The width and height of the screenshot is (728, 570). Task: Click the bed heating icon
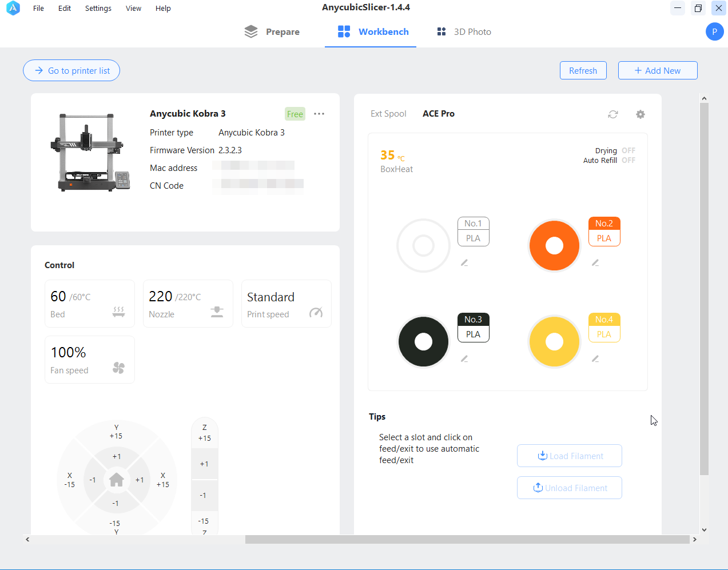coord(119,312)
